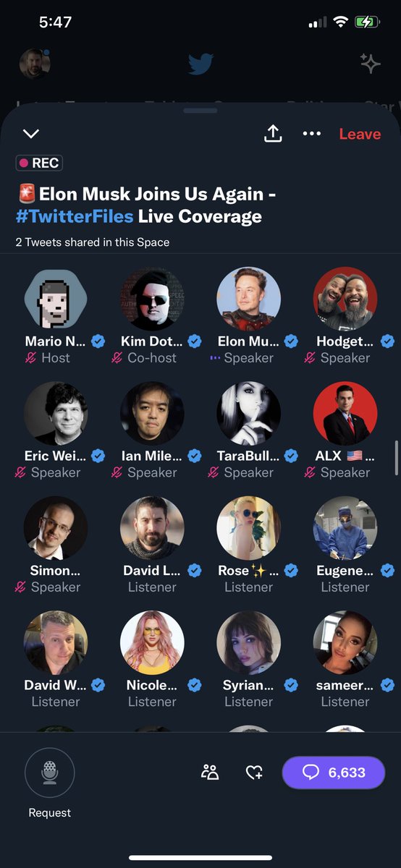View the 2 Tweets shared in this Space
The image size is (401, 868).
pyautogui.click(x=93, y=242)
